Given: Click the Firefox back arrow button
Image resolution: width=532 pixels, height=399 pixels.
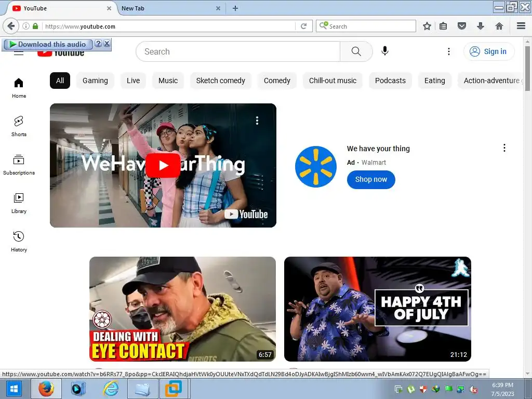Looking at the screenshot, I should point(11,26).
